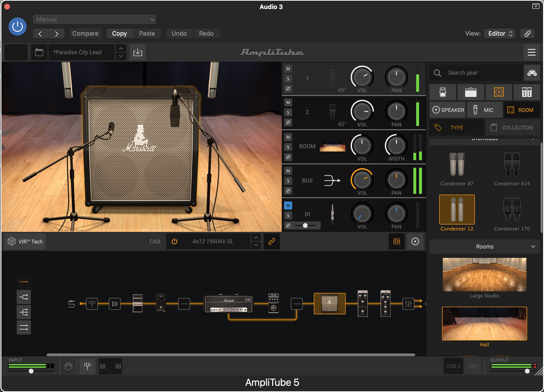This screenshot has height=392, width=544.
Task: Switch to the MIC tab
Action: [x=485, y=110]
